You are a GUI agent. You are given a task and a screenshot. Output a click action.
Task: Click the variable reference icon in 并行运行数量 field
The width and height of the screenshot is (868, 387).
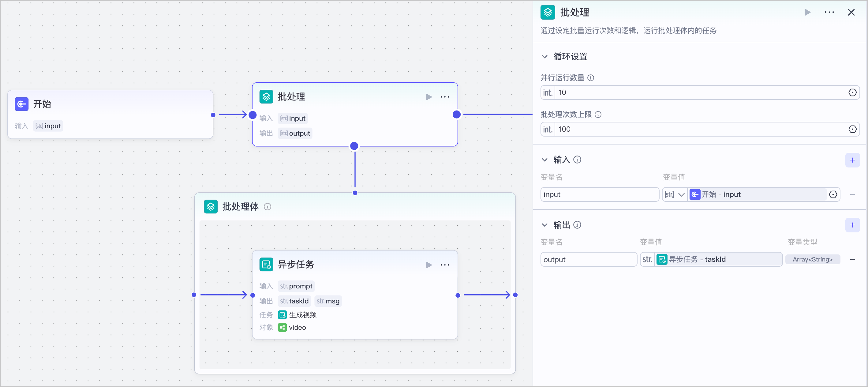852,93
